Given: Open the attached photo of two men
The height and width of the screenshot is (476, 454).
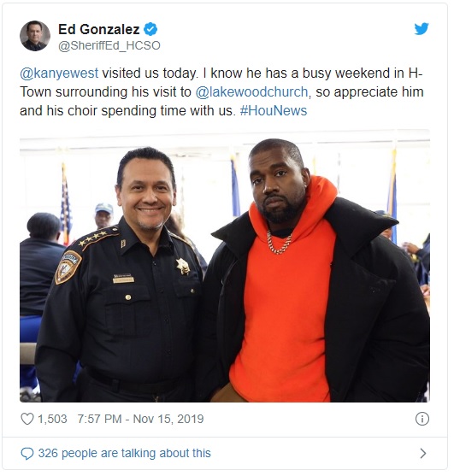Looking at the screenshot, I should point(225,266).
